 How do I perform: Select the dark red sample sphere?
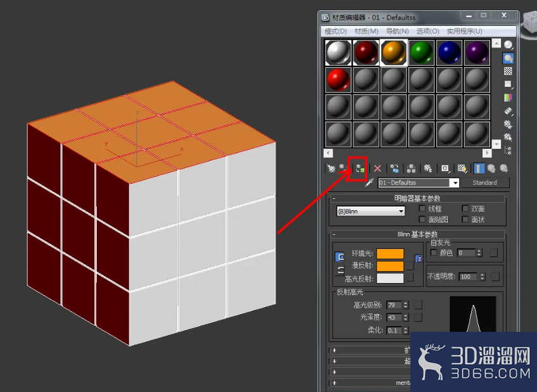coord(366,53)
